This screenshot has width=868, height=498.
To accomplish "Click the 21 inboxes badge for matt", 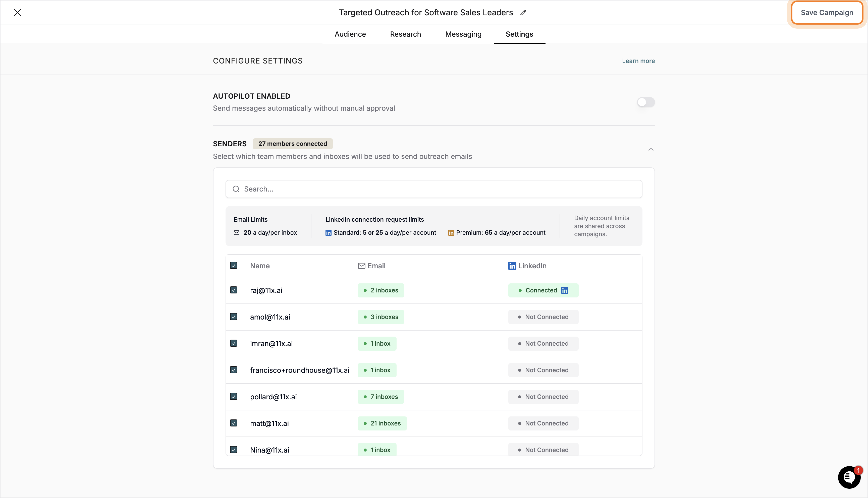I will coord(382,423).
